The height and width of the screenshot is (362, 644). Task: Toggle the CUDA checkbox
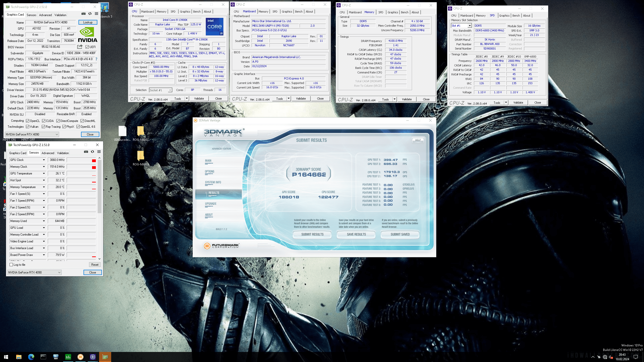click(x=44, y=121)
